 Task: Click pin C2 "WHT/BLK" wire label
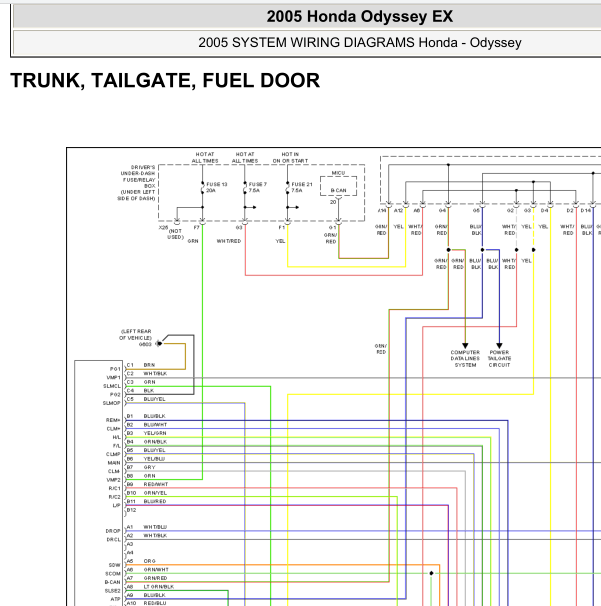[x=155, y=373]
